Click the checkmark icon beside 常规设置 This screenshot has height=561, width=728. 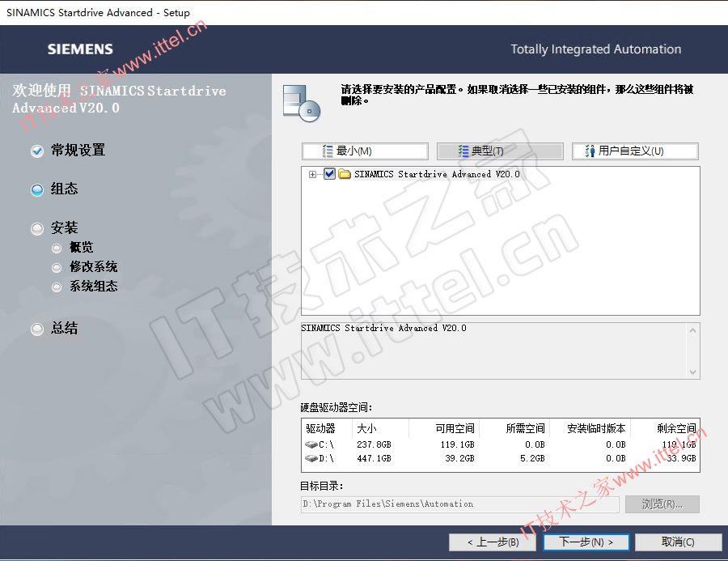click(x=37, y=151)
